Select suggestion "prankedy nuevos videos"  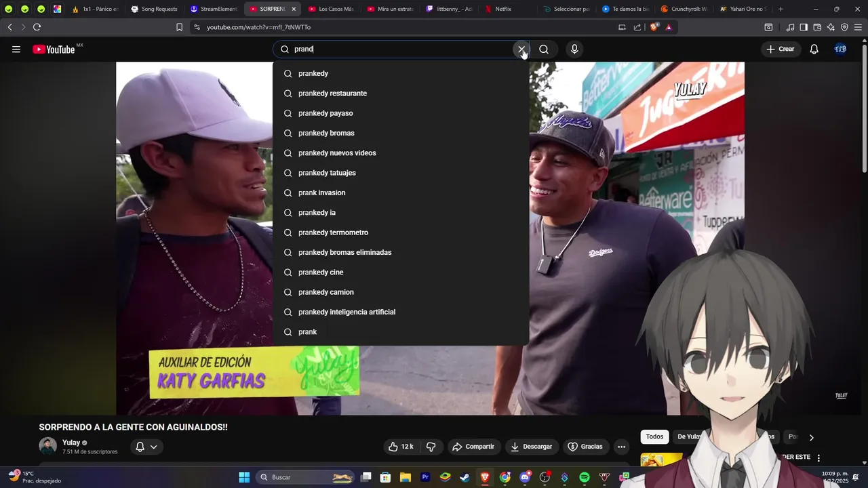401,153
